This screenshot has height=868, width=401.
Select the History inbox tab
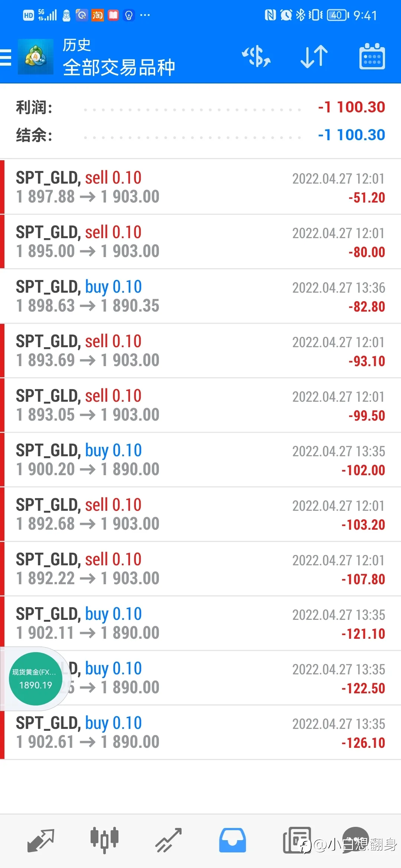(x=232, y=840)
